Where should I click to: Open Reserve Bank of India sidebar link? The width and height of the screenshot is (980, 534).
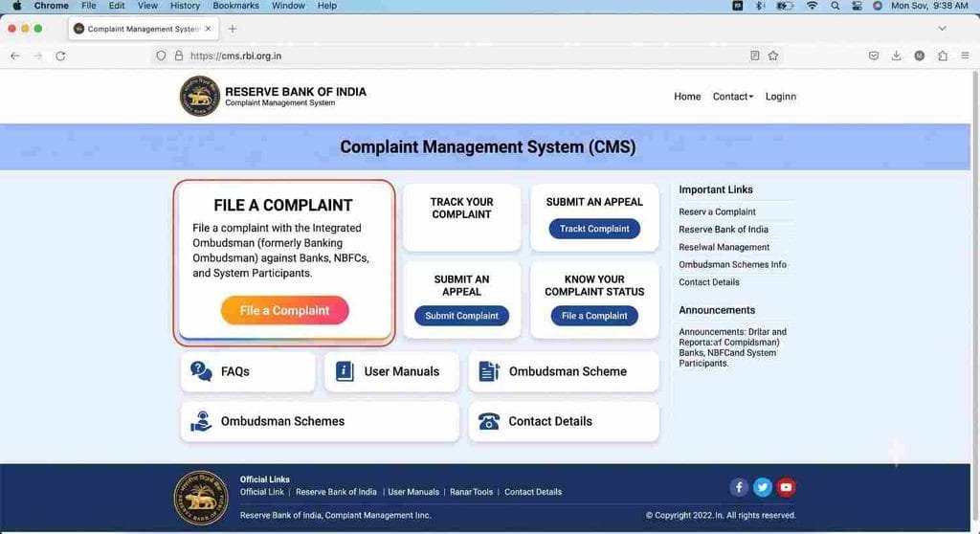724,230
